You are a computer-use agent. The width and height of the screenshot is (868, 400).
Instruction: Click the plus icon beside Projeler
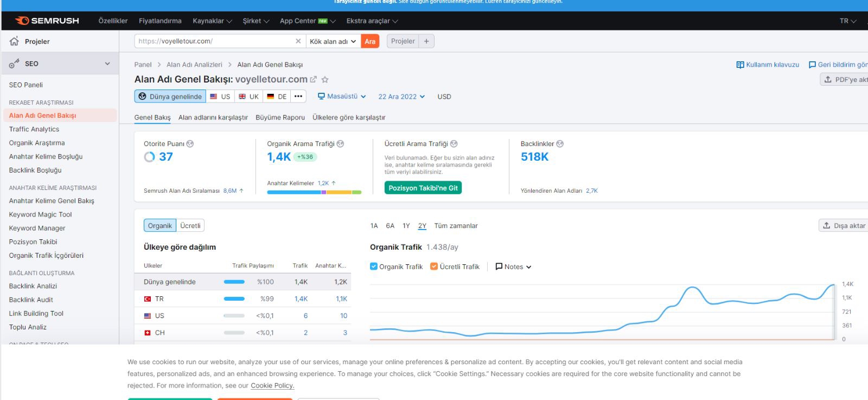click(x=426, y=41)
